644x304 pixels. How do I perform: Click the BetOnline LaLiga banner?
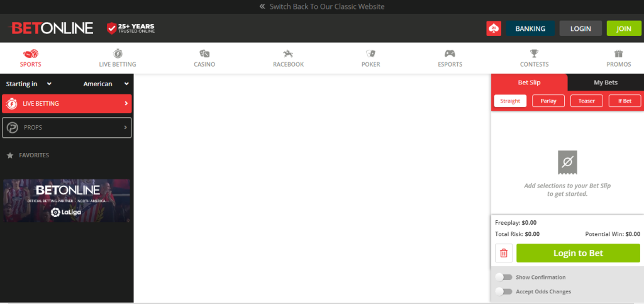[x=67, y=201]
